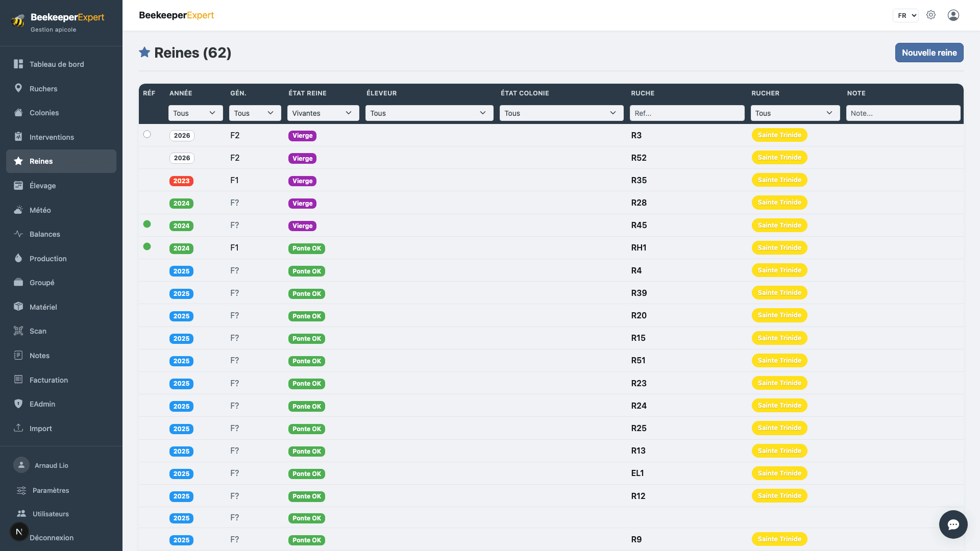980x551 pixels.
Task: Toggle green status dot on RH1 row
Action: (147, 246)
